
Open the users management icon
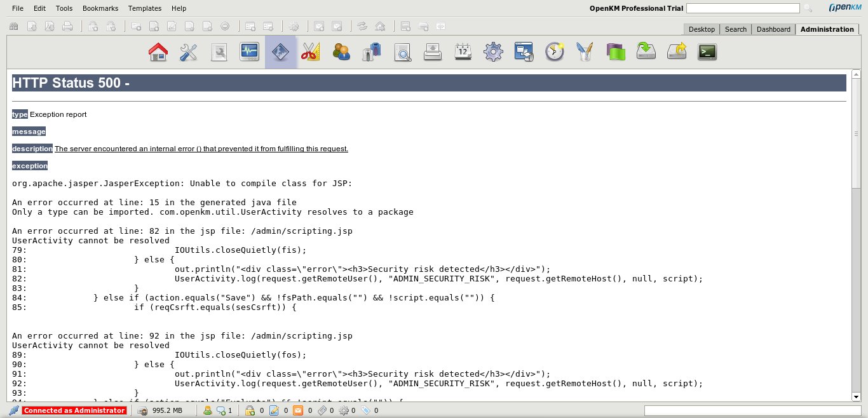pos(341,52)
